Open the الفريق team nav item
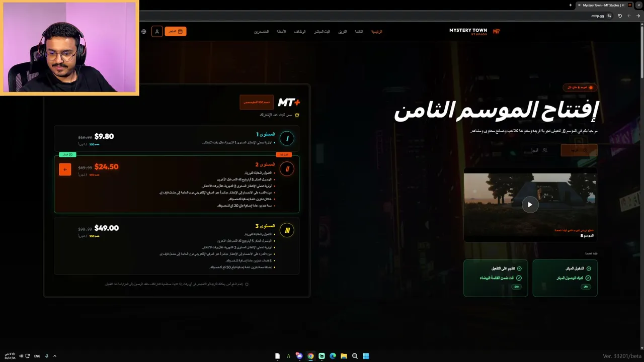644x362 pixels. tap(343, 32)
